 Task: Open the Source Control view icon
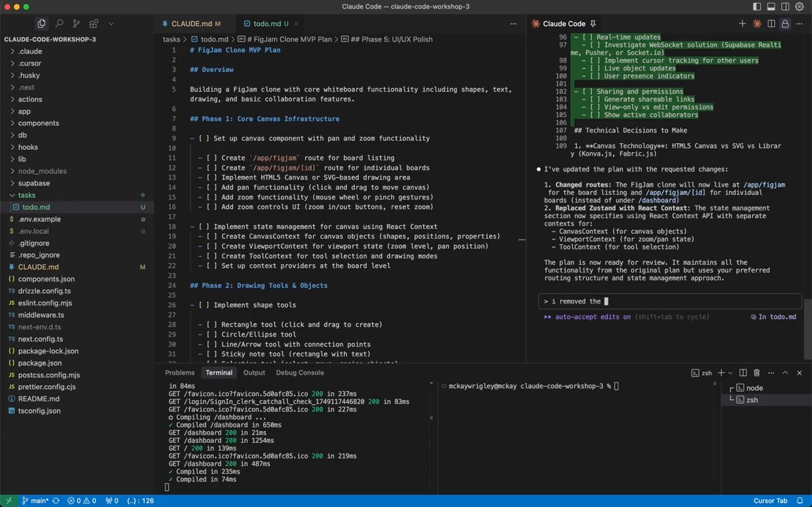(76, 23)
